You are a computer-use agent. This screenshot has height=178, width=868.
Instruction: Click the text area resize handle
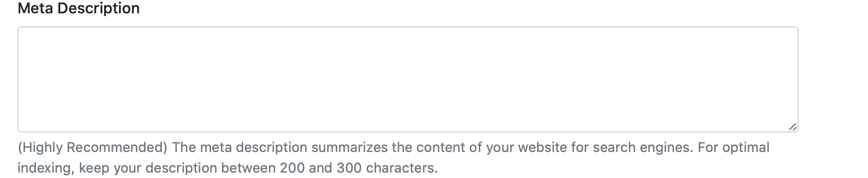tap(792, 127)
